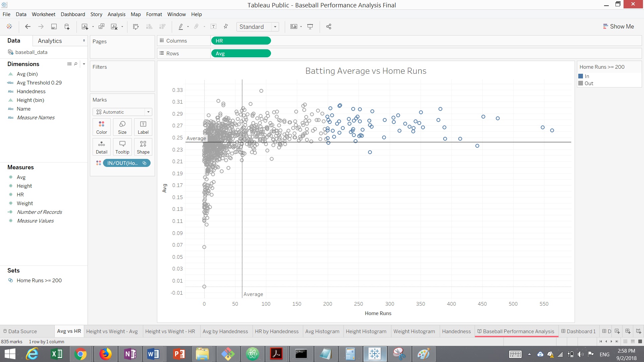Click the Label card in Marks
The width and height of the screenshot is (644, 362).
click(x=143, y=127)
